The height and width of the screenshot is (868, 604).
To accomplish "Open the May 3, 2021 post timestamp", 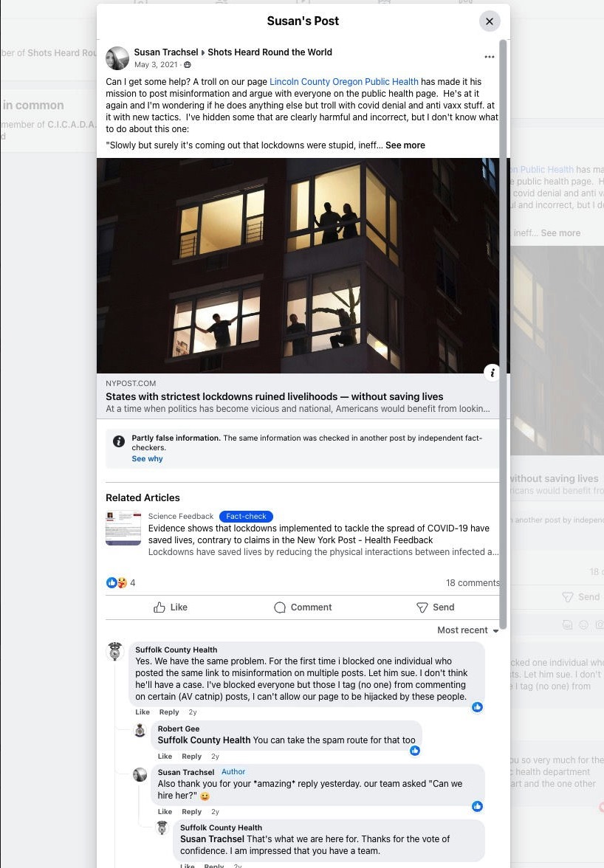I will (156, 64).
